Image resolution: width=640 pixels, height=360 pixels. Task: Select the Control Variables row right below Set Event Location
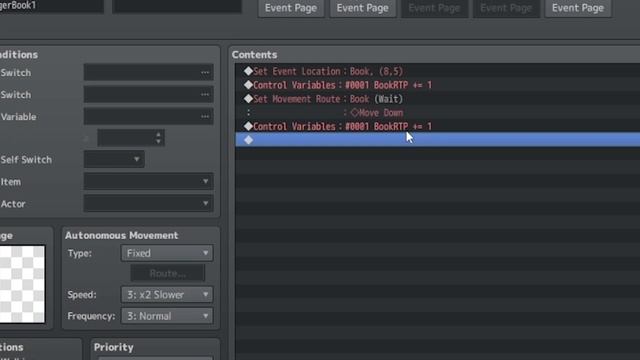(x=438, y=85)
